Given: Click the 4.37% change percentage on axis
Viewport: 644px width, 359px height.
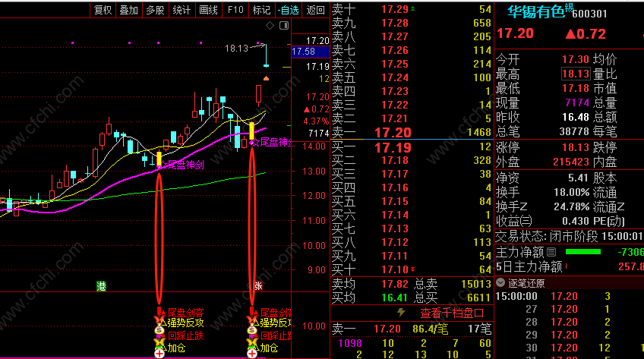Looking at the screenshot, I should pos(316,121).
